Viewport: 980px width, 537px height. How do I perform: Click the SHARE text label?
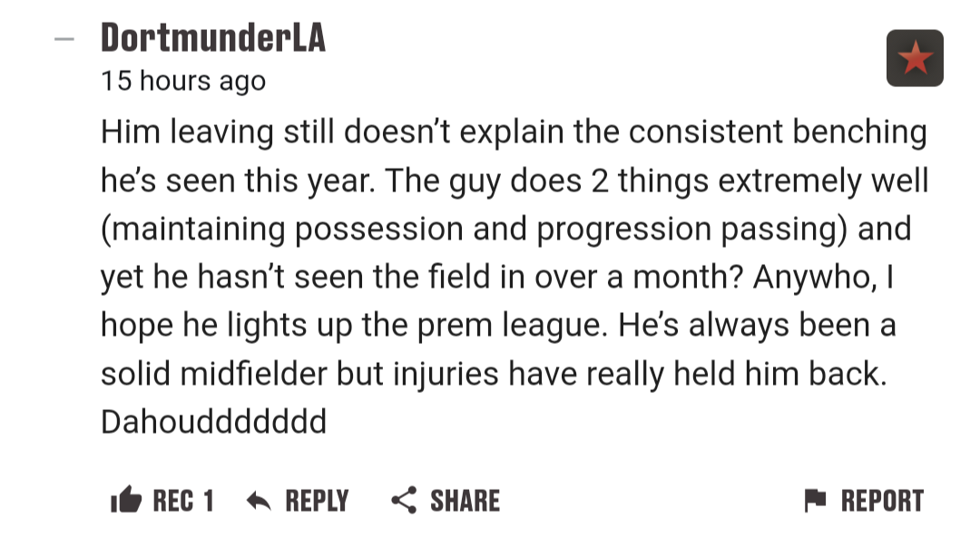click(465, 501)
